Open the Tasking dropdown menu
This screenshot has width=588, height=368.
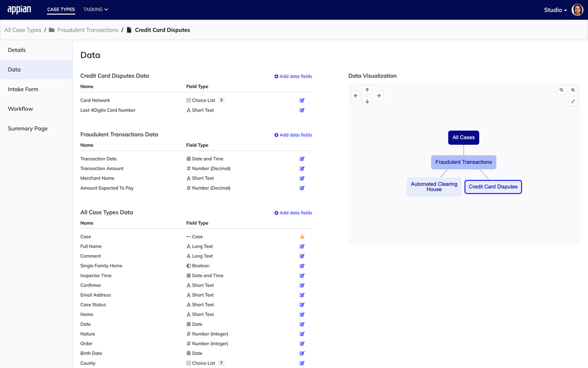coord(96,9)
